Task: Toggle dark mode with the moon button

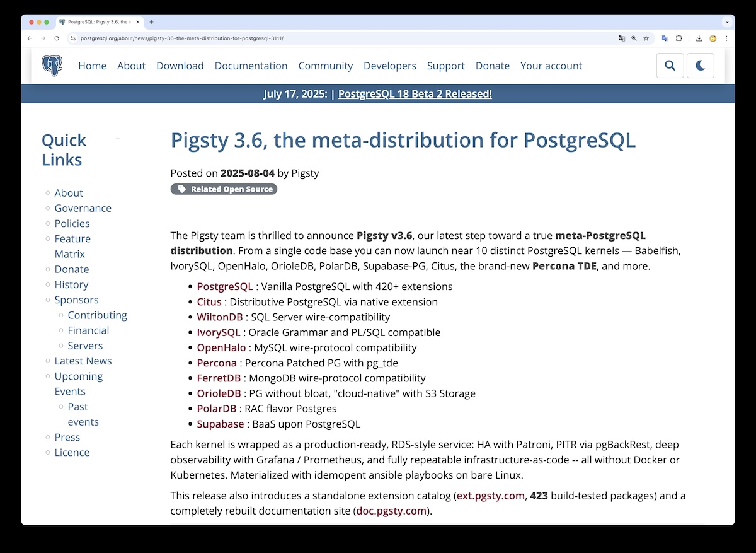Action: pos(700,66)
